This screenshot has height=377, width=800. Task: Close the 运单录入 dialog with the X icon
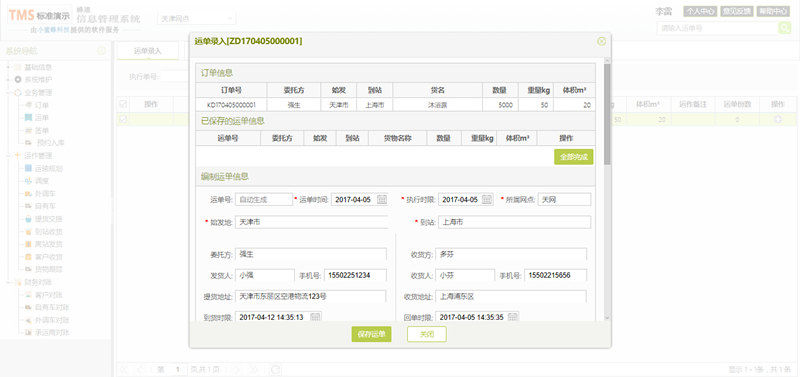602,41
